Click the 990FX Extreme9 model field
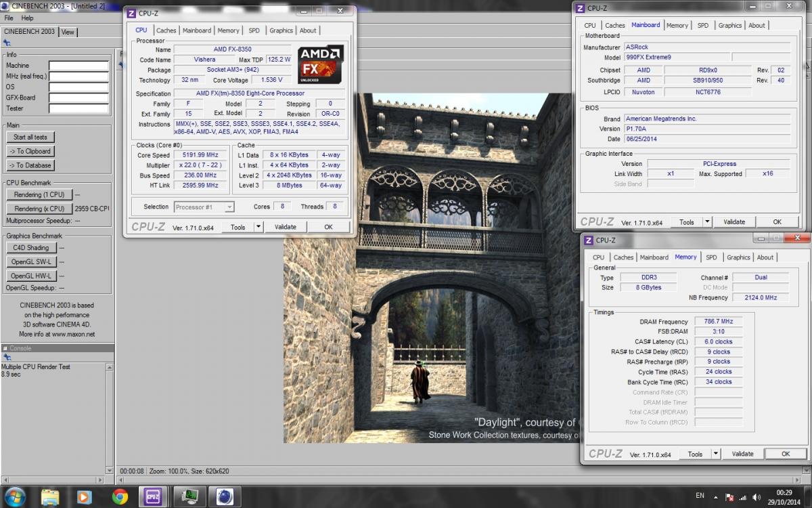812x508 pixels. pos(675,58)
